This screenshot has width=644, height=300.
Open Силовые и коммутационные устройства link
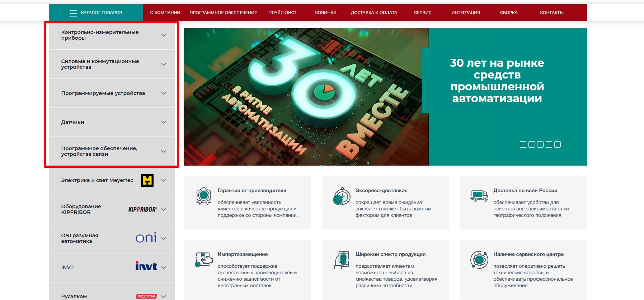point(100,64)
